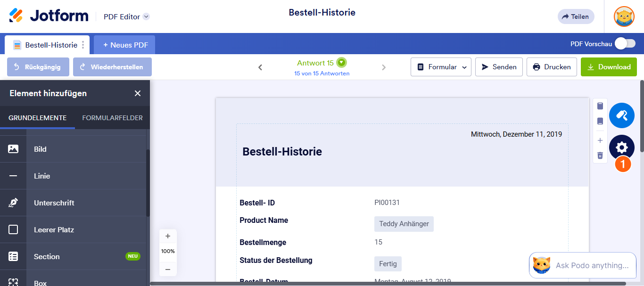Select the Bestellmenge value 15
644x286 pixels.
pyautogui.click(x=378, y=242)
